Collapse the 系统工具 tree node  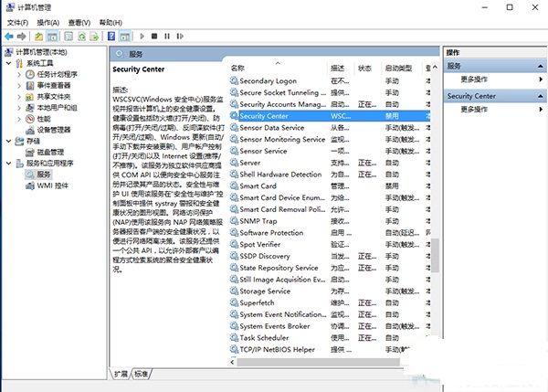[9, 63]
